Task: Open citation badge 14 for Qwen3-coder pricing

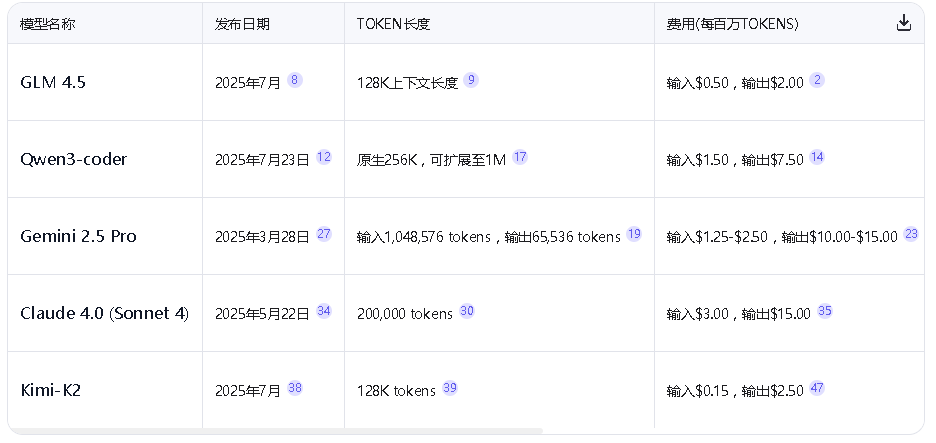Action: click(x=817, y=157)
